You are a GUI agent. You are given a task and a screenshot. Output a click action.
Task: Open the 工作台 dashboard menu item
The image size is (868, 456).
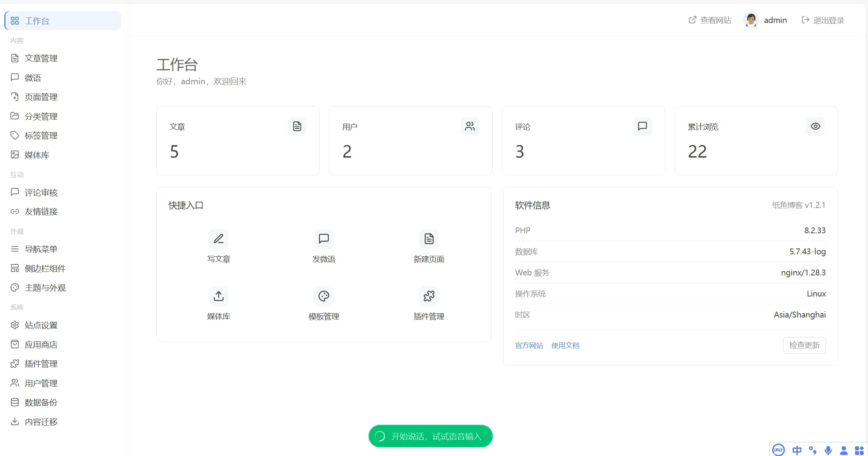pos(63,21)
